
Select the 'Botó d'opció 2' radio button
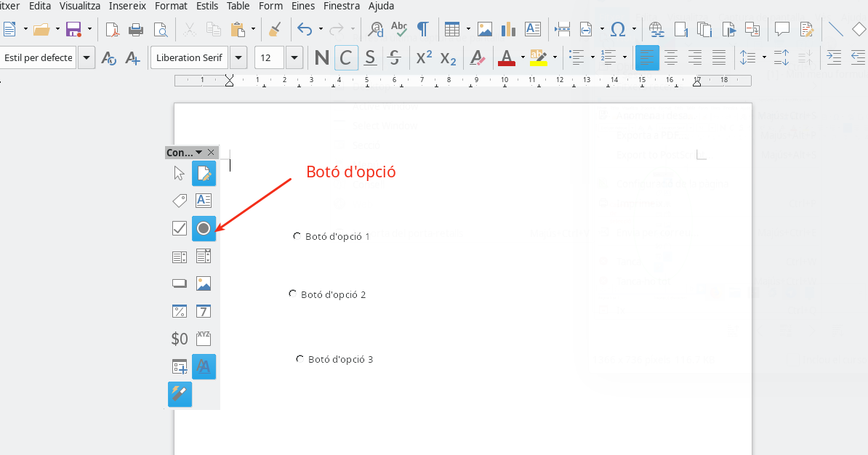point(293,294)
